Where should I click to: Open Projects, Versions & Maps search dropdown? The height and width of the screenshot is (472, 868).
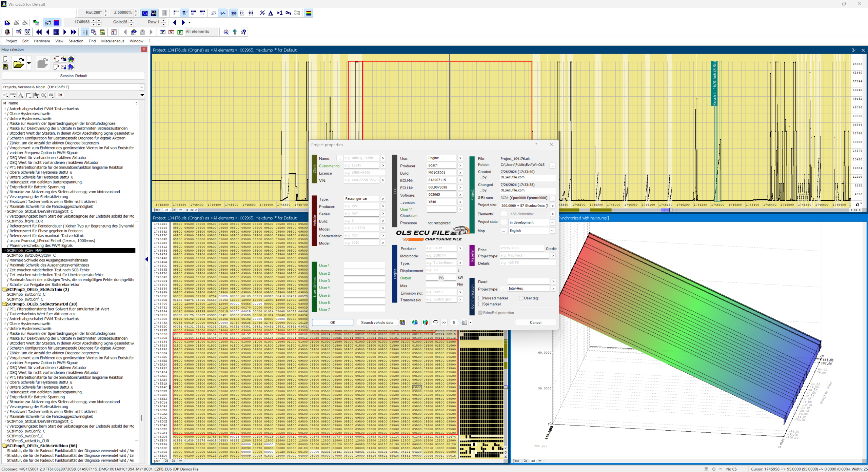click(x=142, y=87)
